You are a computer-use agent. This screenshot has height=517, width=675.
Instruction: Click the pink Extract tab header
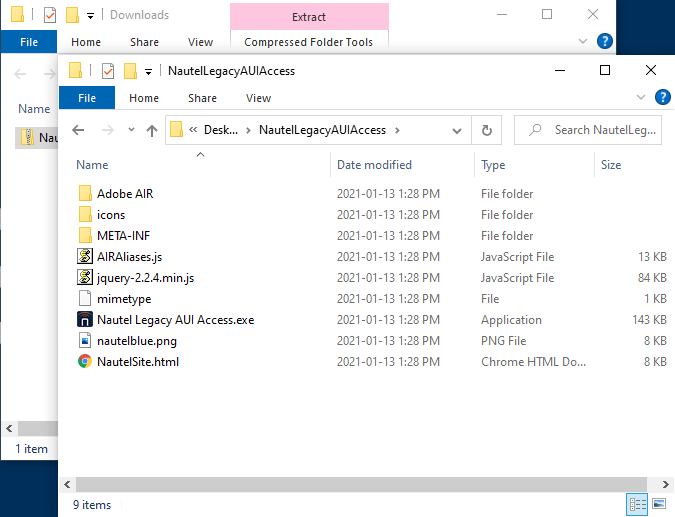(x=309, y=17)
